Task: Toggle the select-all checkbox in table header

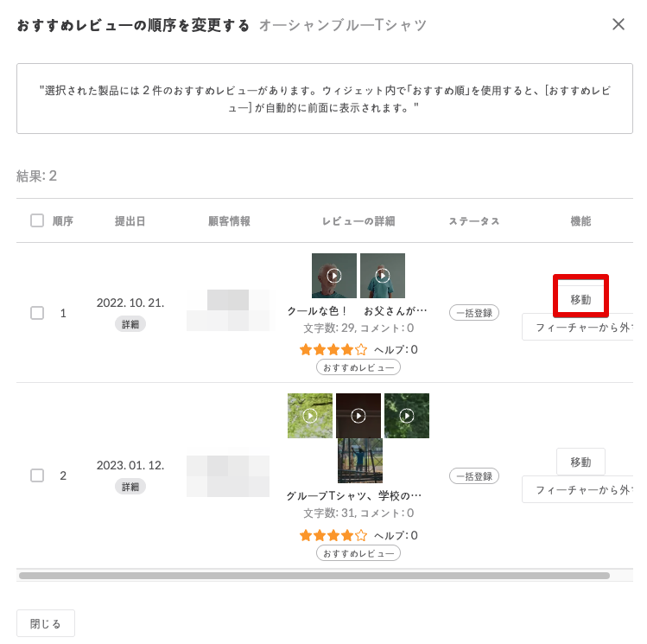Action: point(37,220)
